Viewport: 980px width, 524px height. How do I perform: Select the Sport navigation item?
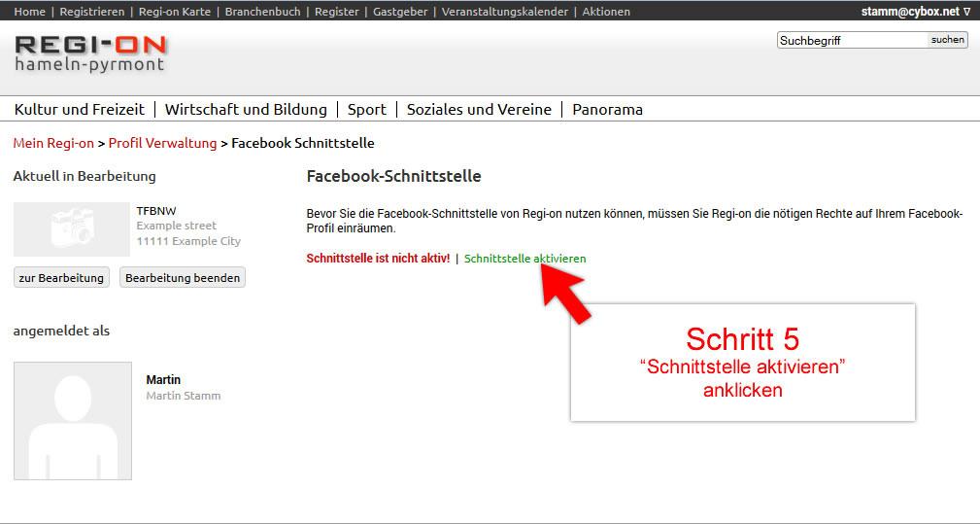[366, 110]
